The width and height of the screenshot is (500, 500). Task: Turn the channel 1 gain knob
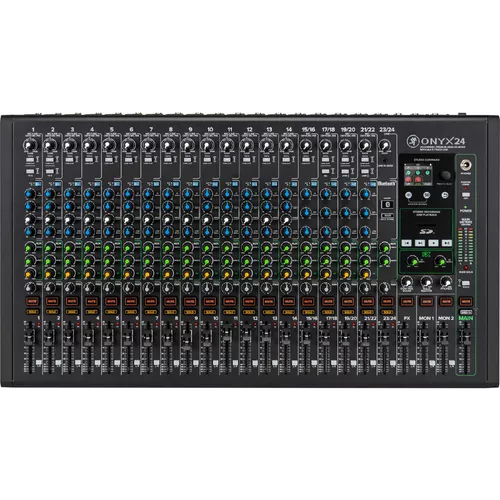30,145
